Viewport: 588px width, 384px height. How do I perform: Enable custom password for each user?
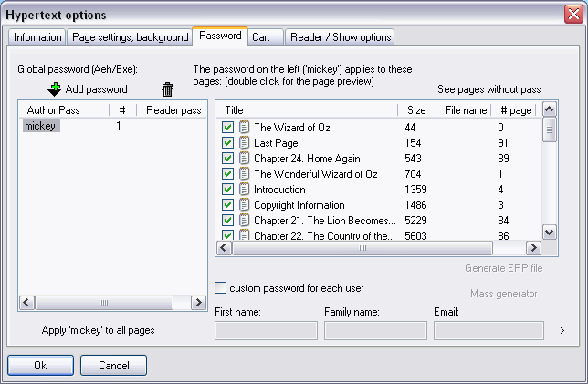[x=220, y=288]
